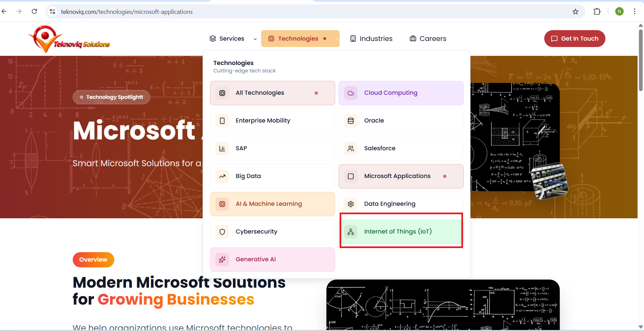Click the page vertical scrollbar
The height and width of the screenshot is (331, 644).
tap(640, 61)
